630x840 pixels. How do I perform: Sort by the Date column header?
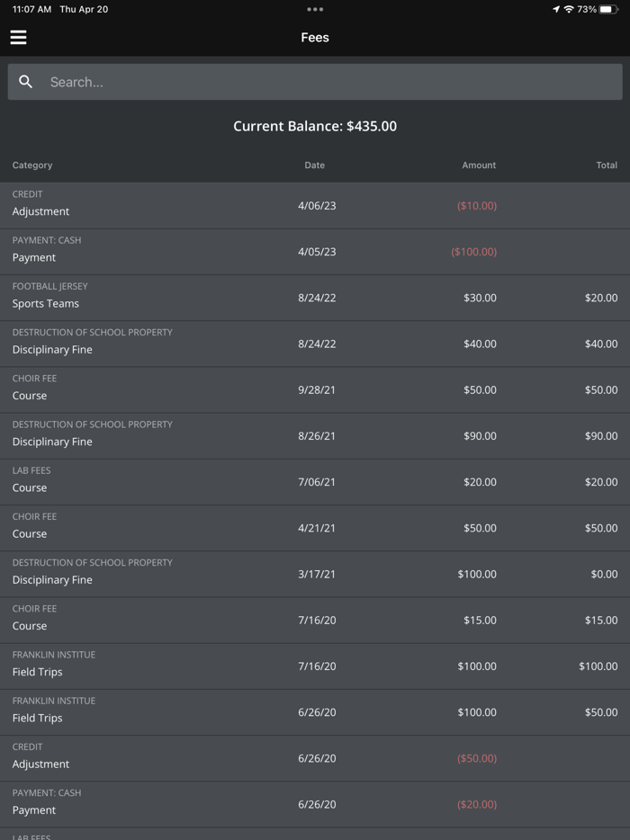click(x=315, y=165)
